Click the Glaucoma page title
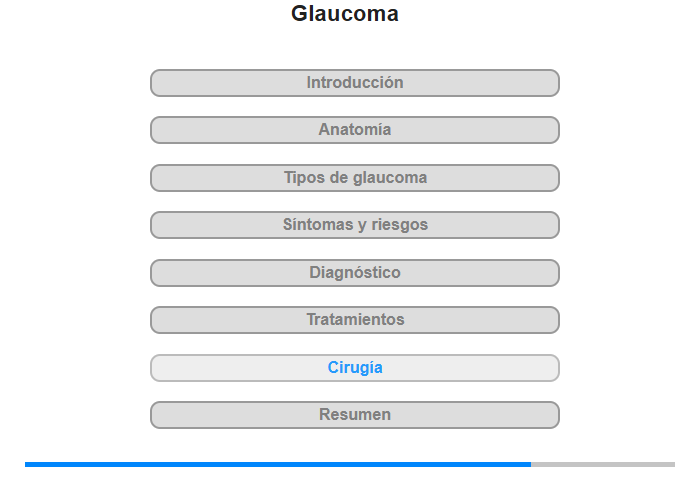700x480 pixels. click(x=345, y=13)
